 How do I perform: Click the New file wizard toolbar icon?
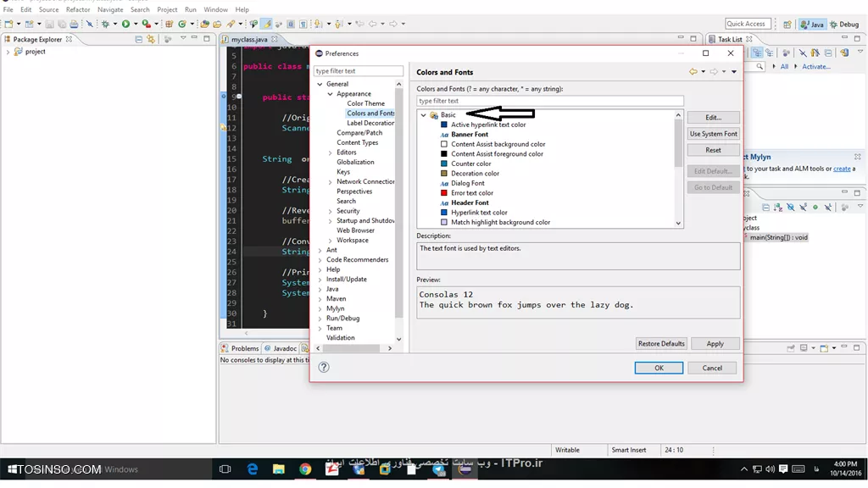click(8, 24)
